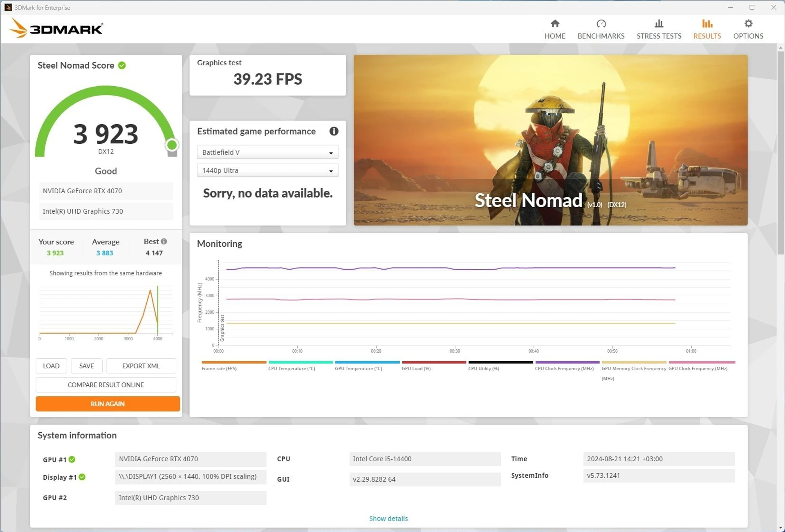Toggle the GPU Temperature legend swatch

click(x=367, y=362)
